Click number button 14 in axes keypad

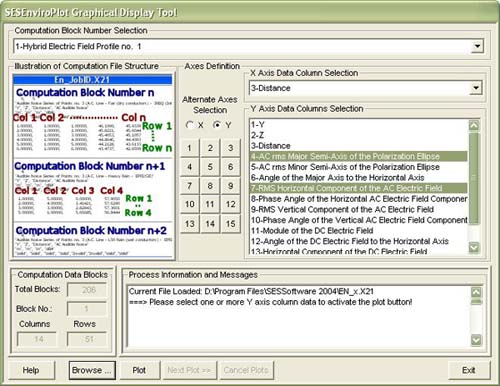pos(210,223)
